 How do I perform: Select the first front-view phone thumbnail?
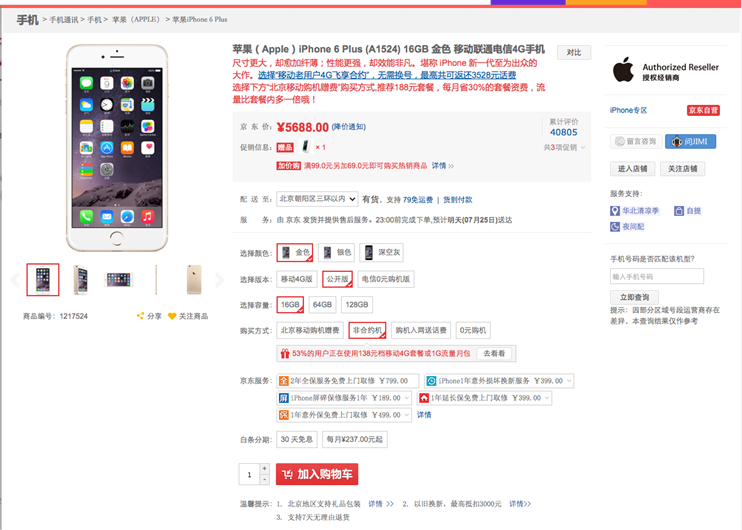(x=43, y=280)
